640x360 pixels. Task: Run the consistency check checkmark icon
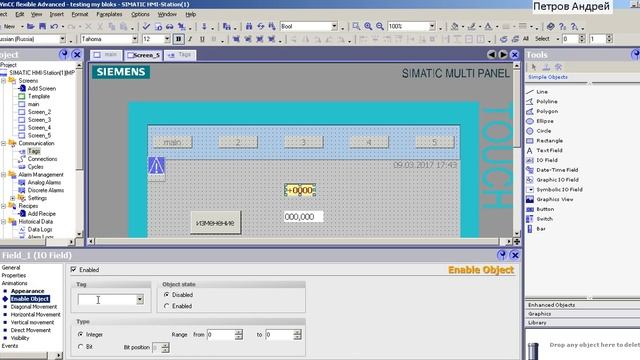(x=146, y=26)
